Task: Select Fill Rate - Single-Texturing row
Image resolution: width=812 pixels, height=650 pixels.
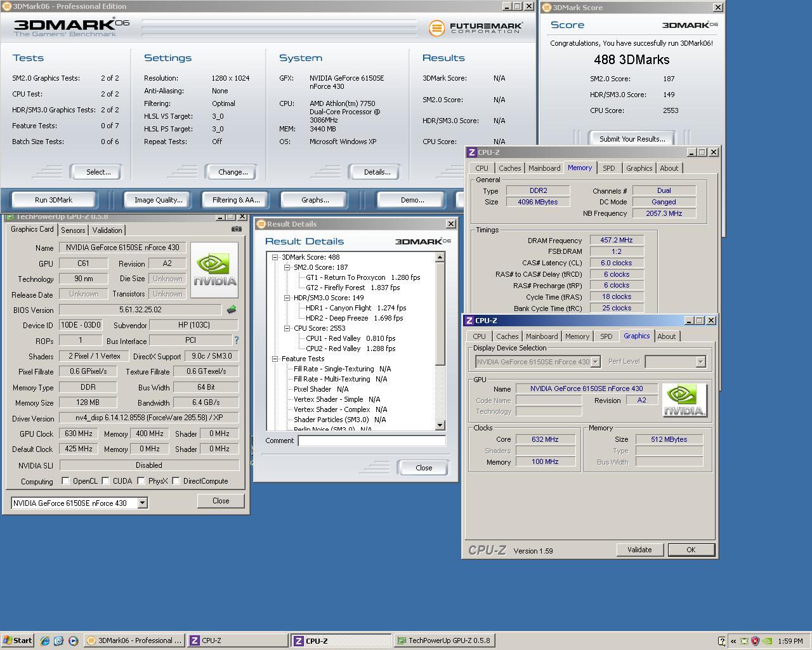Action: tap(342, 369)
